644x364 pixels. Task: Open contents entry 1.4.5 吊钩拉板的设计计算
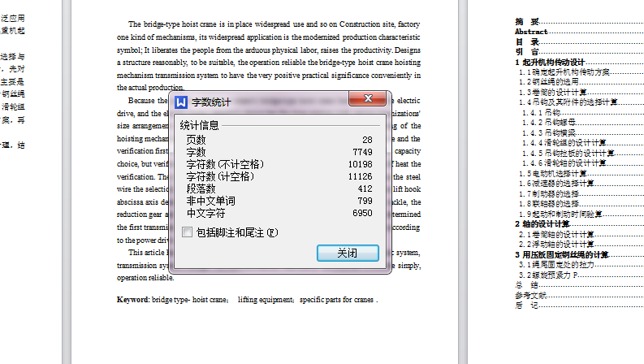tap(583, 154)
